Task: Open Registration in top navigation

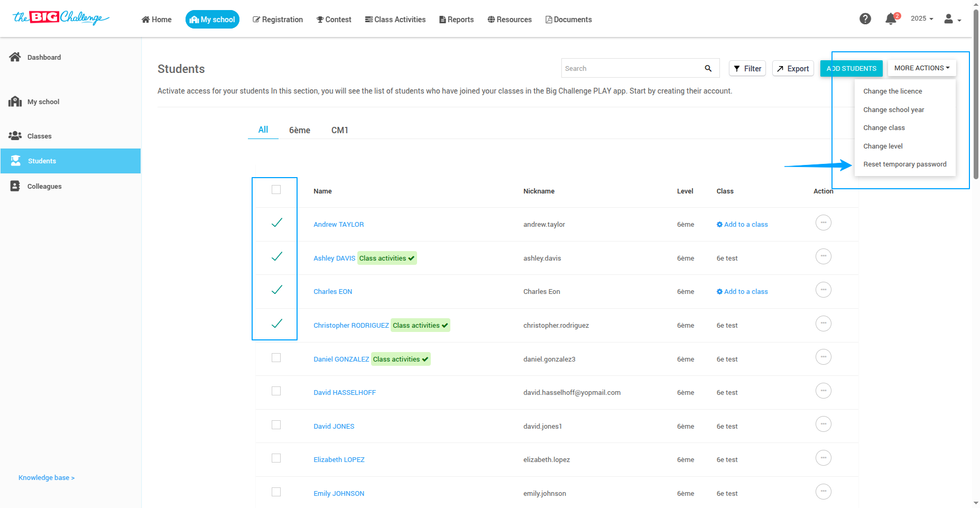Action: [278, 20]
